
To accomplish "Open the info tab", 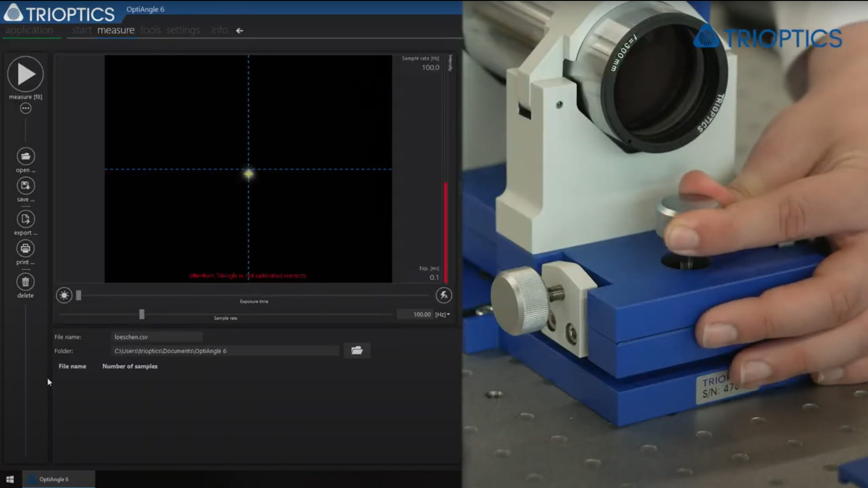I will tap(219, 30).
